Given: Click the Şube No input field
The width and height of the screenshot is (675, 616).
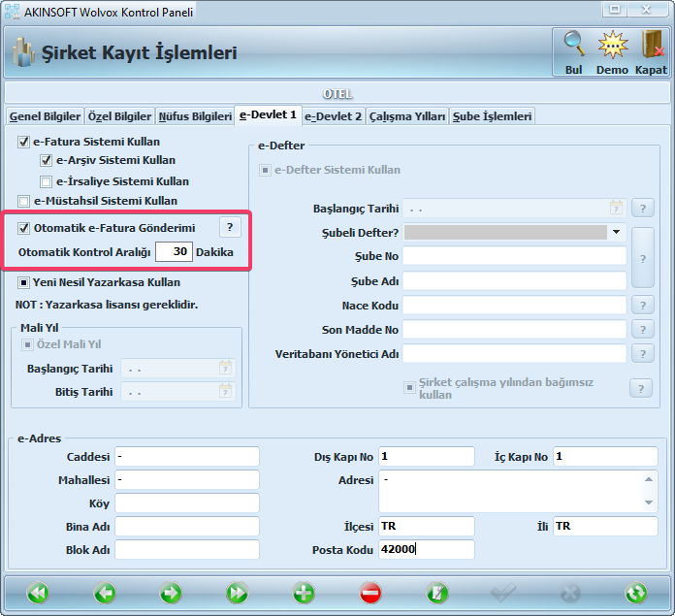Looking at the screenshot, I should pos(514,256).
